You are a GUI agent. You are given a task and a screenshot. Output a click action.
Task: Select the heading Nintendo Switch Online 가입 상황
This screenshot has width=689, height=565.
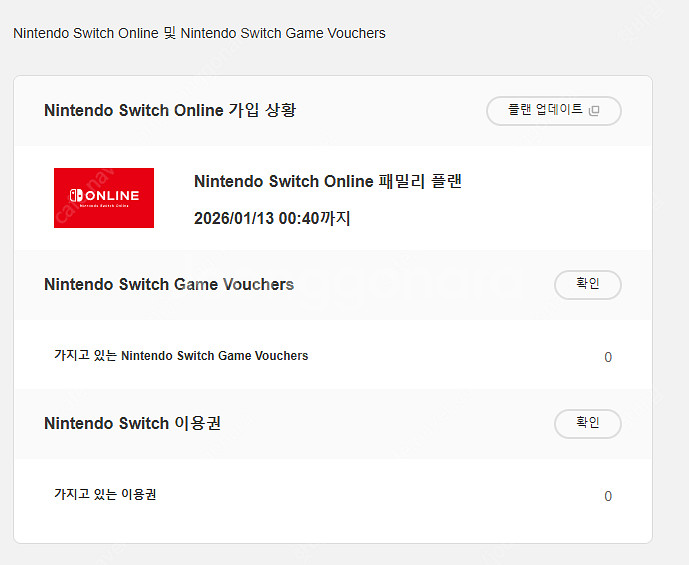pos(170,110)
